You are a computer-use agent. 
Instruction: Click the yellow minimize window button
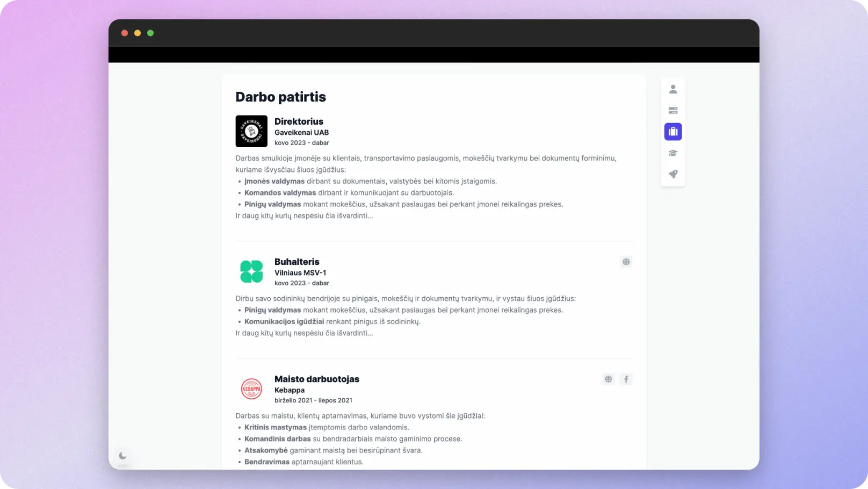pyautogui.click(x=138, y=33)
